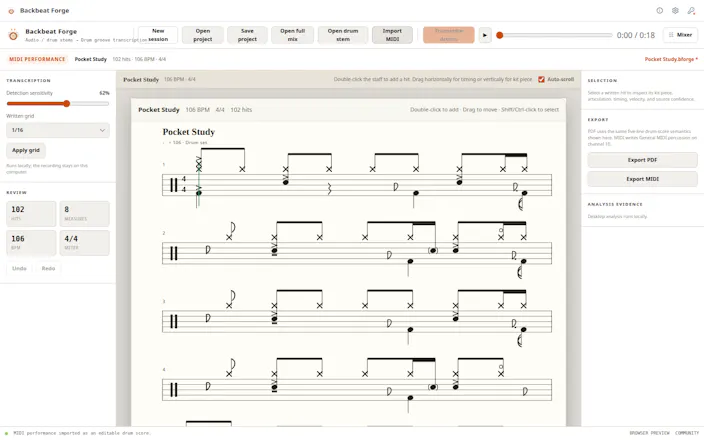Toggle the Auto-scroll checkbox
This screenshot has width=704, height=440.
click(541, 79)
